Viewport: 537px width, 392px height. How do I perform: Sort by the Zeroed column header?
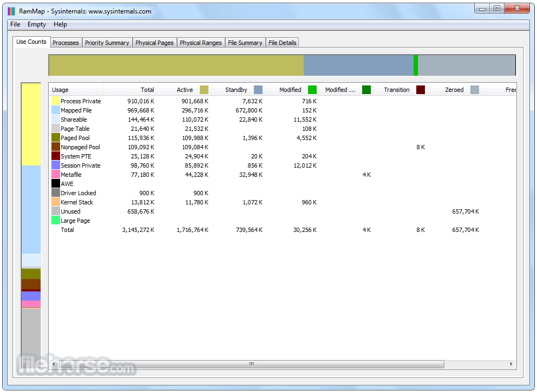point(455,90)
